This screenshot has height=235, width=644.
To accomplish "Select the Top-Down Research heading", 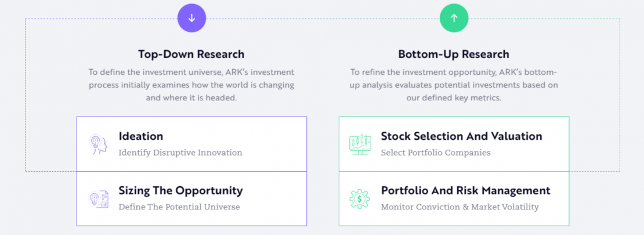I will tap(191, 55).
